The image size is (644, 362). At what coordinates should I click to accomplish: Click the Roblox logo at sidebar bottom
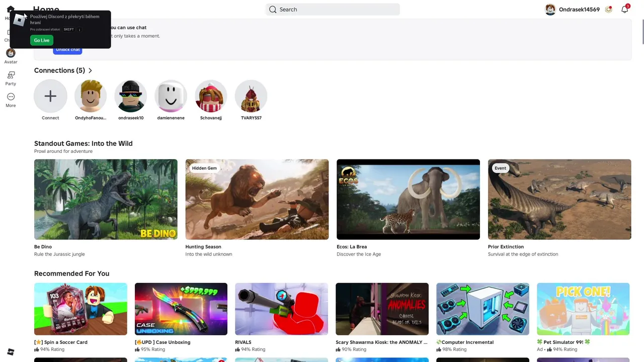[x=11, y=351]
